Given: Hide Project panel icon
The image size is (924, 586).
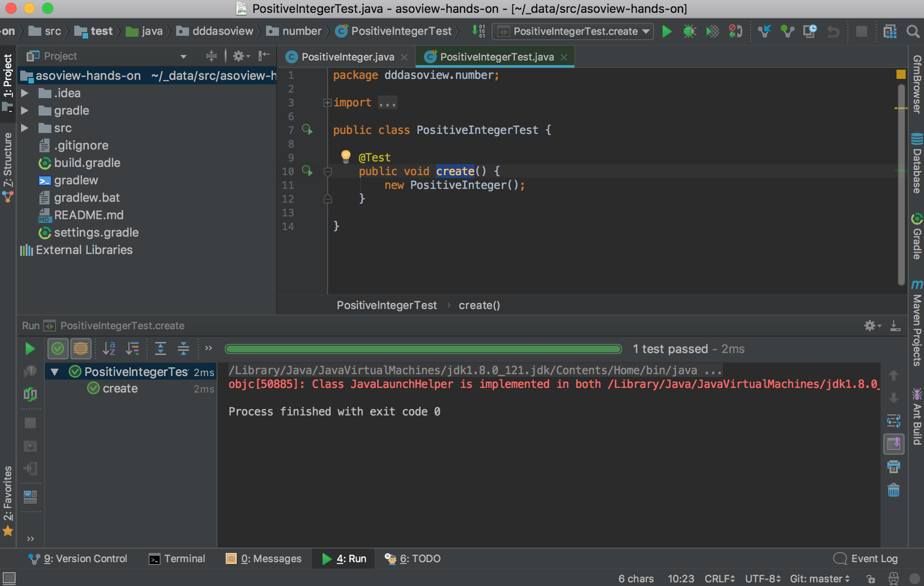Looking at the screenshot, I should (x=264, y=56).
